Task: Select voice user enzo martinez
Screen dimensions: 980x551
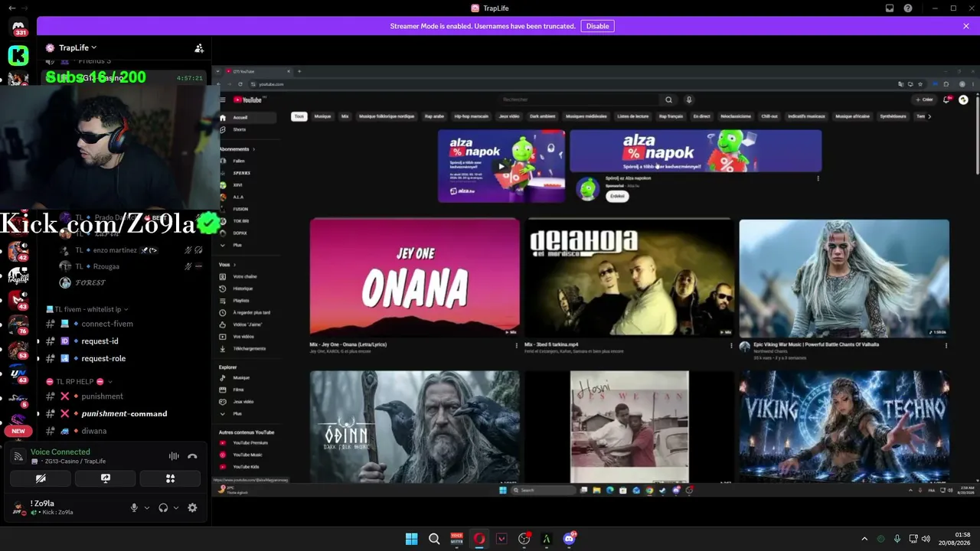Action: click(x=115, y=250)
